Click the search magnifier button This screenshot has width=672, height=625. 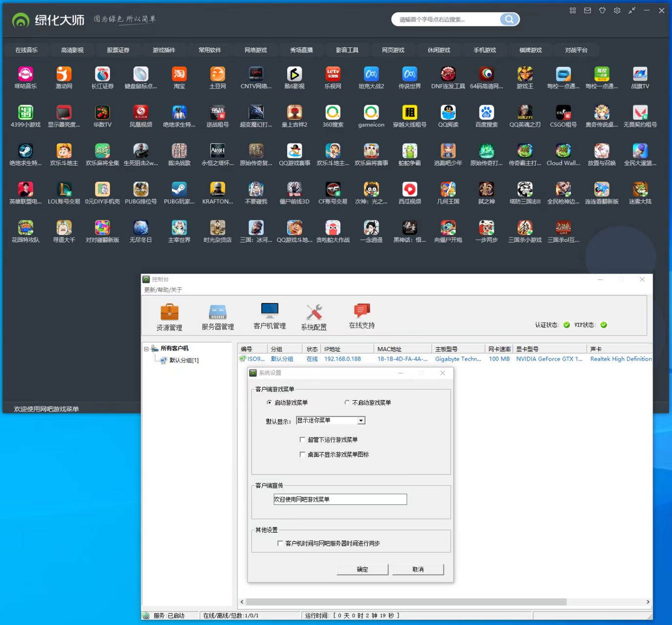tap(509, 20)
